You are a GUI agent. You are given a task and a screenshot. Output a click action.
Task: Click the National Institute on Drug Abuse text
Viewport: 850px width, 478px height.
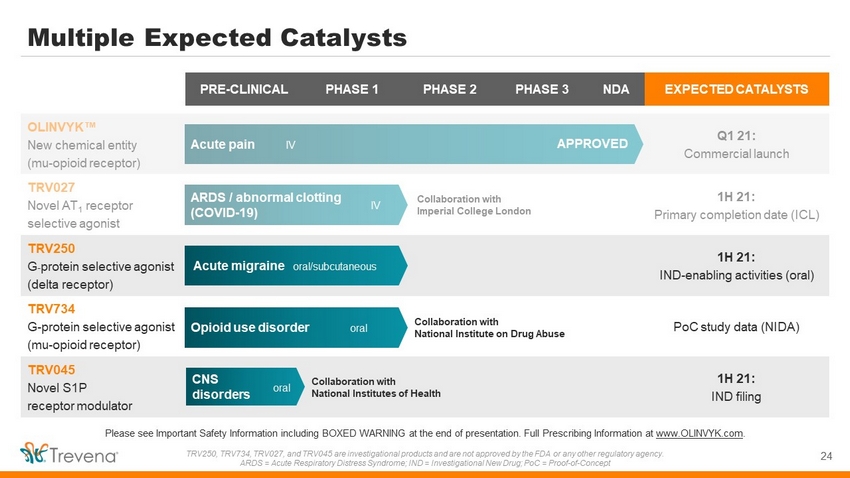[490, 334]
